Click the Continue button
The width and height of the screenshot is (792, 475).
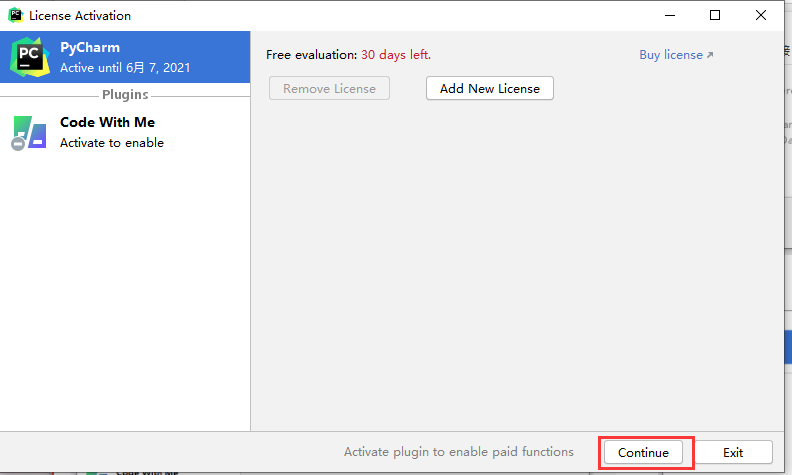click(x=643, y=452)
